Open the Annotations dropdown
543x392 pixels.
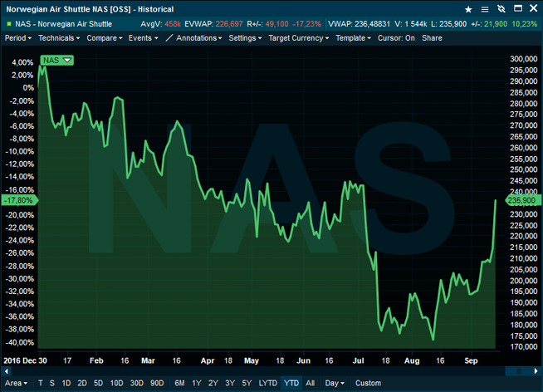(198, 38)
